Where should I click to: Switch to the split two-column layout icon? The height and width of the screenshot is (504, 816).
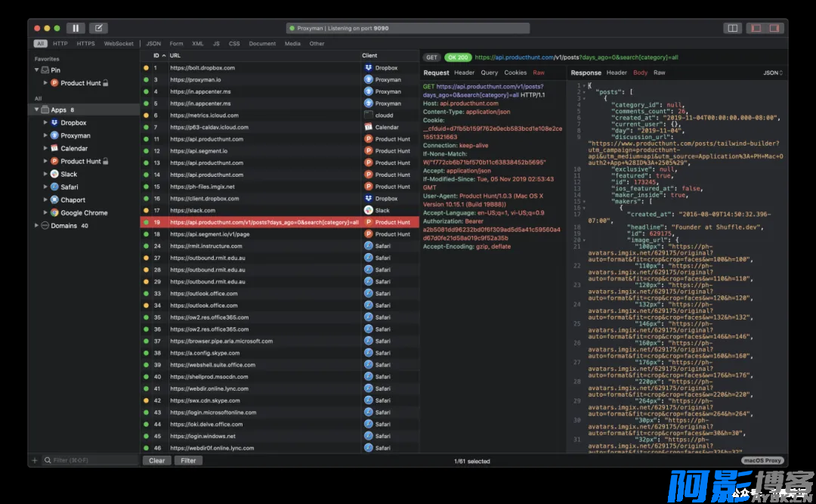click(x=732, y=28)
